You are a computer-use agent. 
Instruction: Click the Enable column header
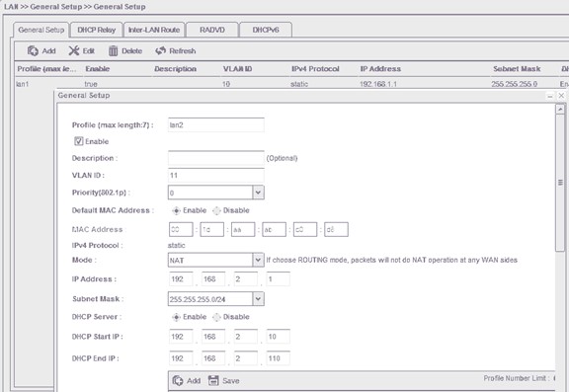97,69
